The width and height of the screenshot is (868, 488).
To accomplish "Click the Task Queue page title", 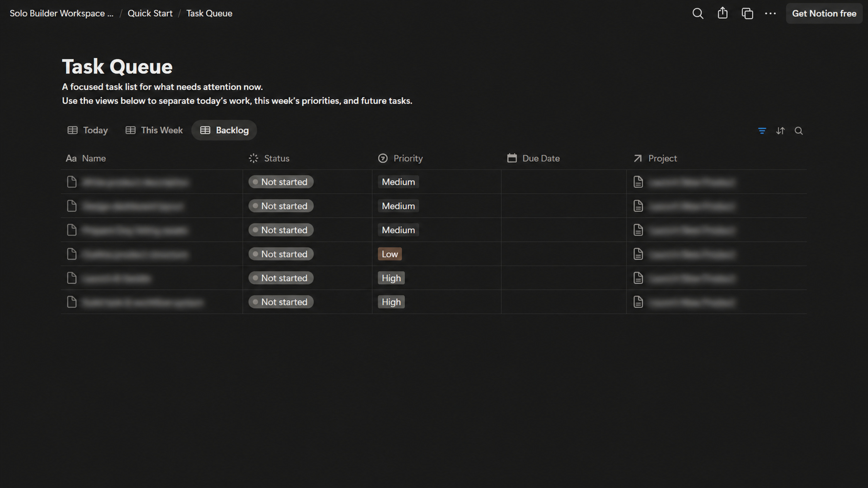I will point(117,66).
